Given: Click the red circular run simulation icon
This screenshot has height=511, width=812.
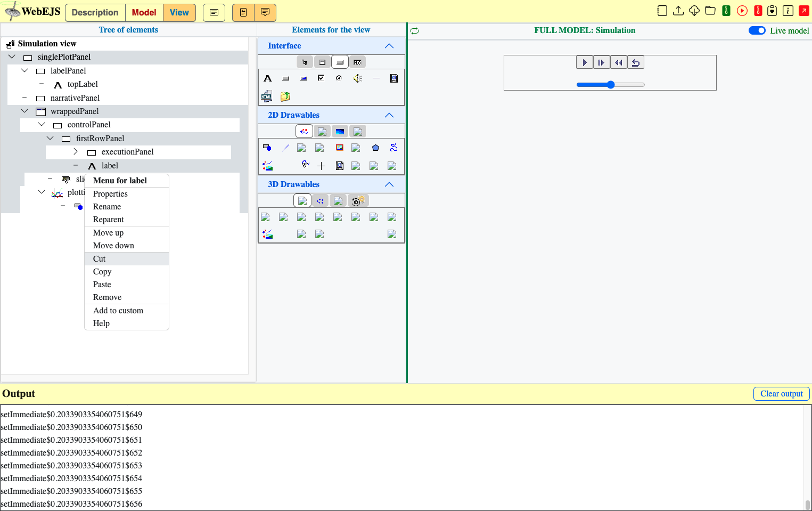Looking at the screenshot, I should pyautogui.click(x=742, y=11).
